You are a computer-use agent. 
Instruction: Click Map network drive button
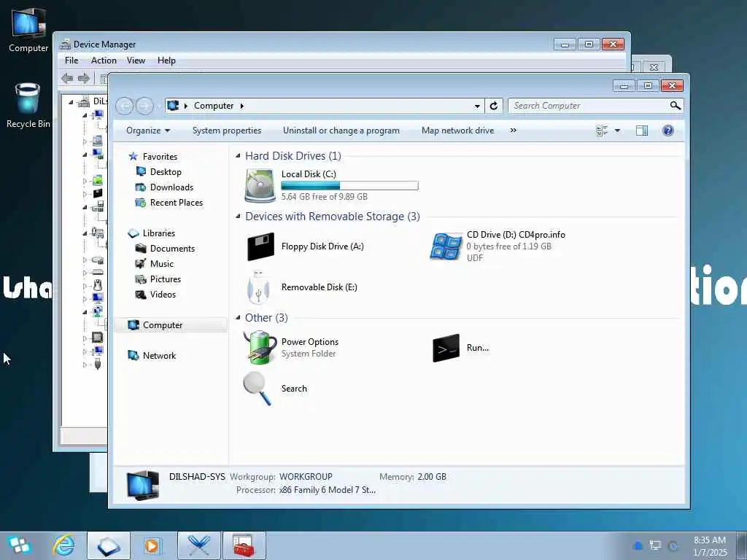pyautogui.click(x=458, y=131)
